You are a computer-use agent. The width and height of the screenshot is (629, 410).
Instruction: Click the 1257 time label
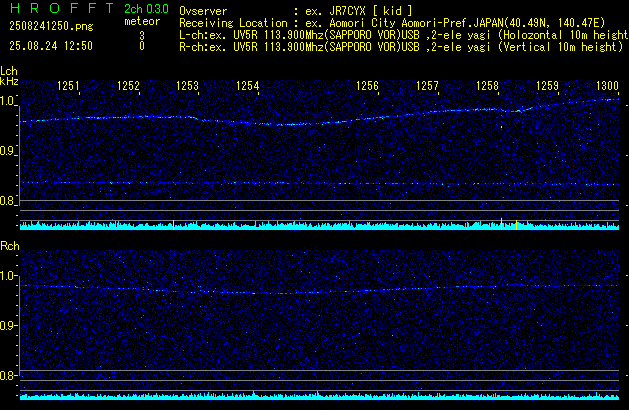pos(428,85)
